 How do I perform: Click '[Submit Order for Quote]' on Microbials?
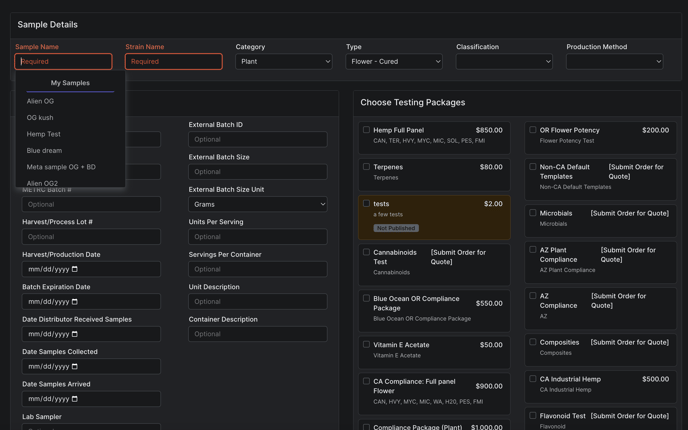630,213
